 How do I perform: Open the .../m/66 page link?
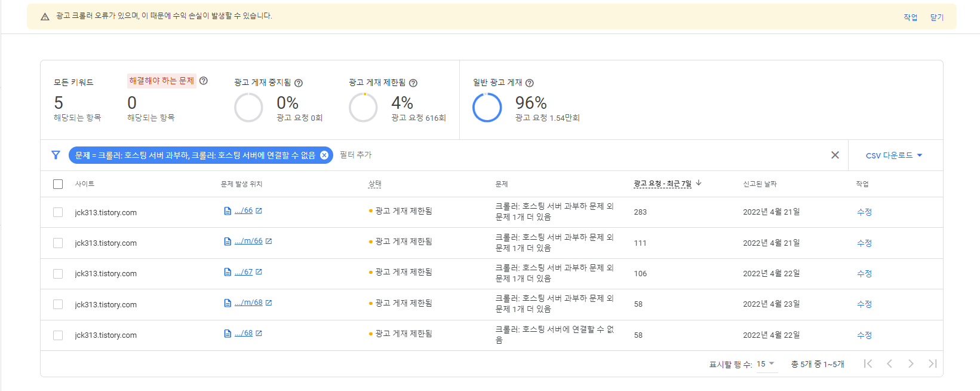coord(248,241)
